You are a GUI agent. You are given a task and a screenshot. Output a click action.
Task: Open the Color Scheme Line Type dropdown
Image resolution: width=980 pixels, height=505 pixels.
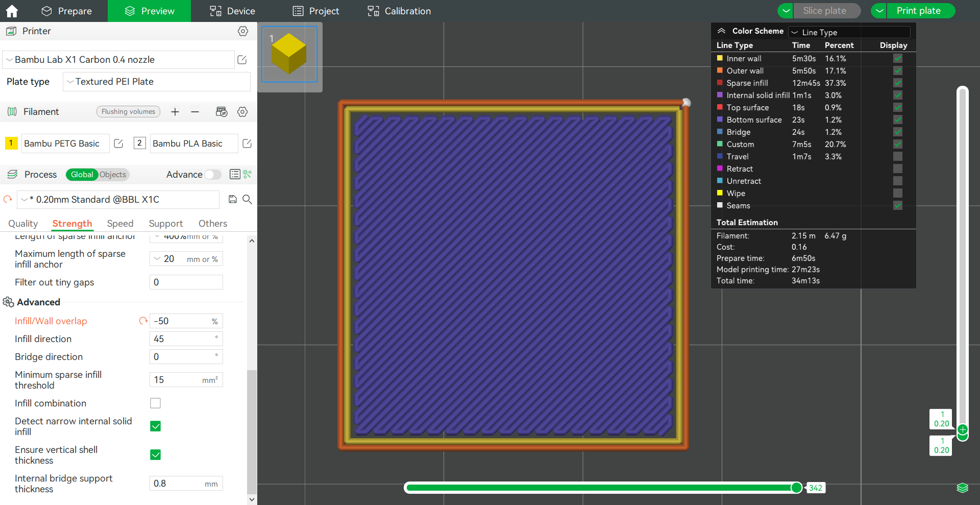pyautogui.click(x=849, y=32)
